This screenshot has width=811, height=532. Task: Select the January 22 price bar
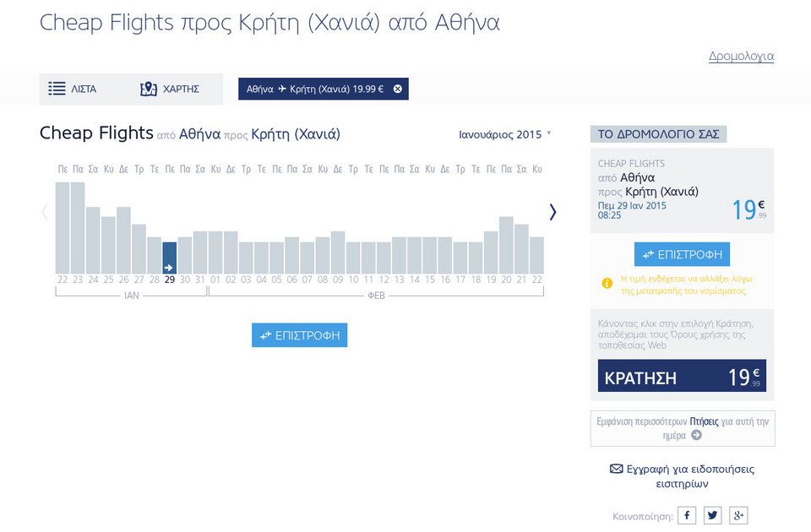point(63,228)
